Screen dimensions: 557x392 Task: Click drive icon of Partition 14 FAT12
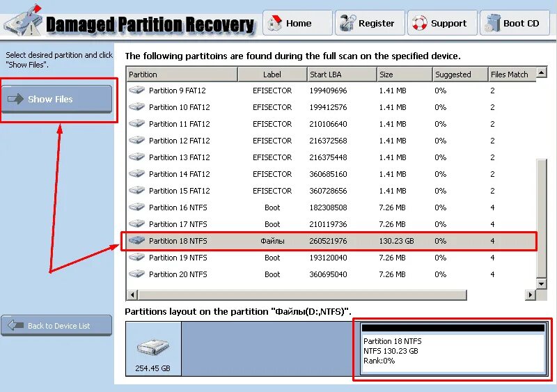136,174
